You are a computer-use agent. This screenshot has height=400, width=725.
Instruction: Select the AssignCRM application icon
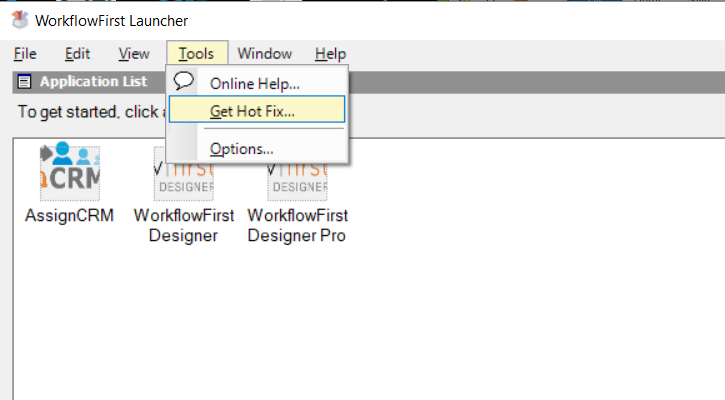pos(70,171)
